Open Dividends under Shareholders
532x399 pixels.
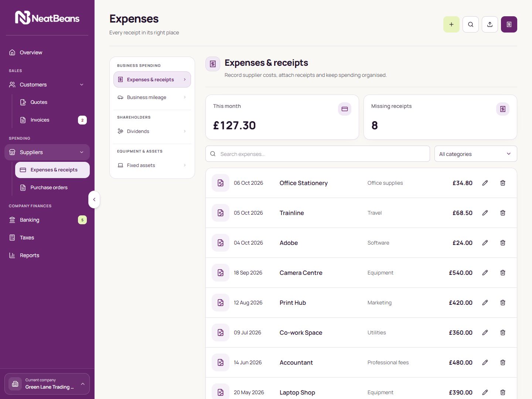(x=152, y=131)
